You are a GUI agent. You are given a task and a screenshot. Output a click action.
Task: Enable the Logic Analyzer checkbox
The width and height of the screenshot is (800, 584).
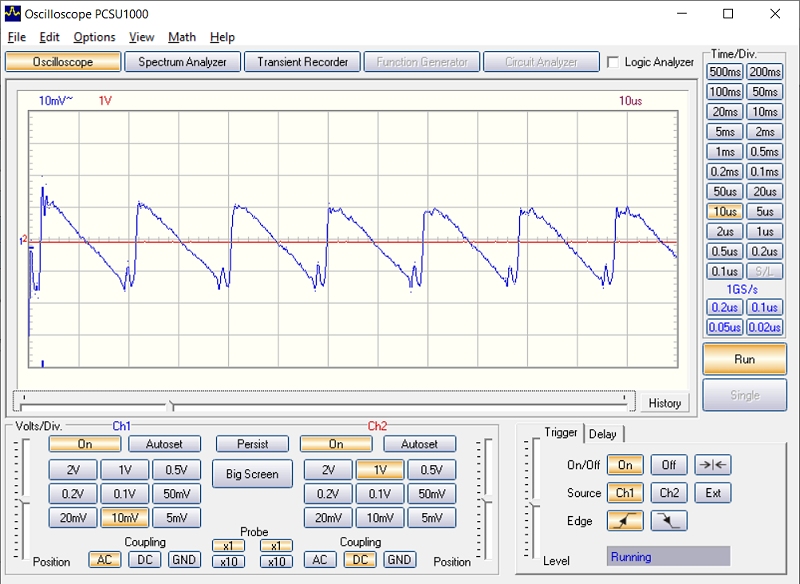[613, 62]
